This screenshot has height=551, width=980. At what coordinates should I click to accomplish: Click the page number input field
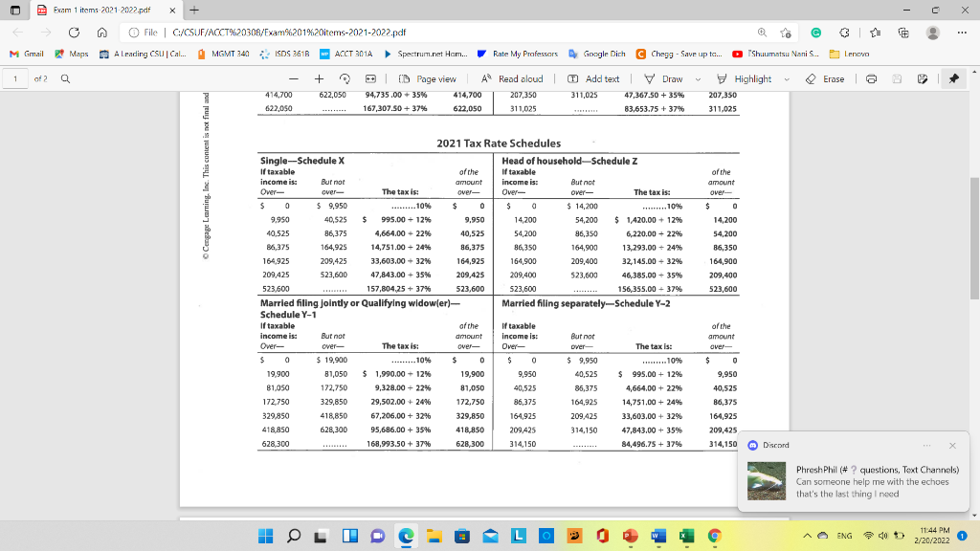pos(15,78)
